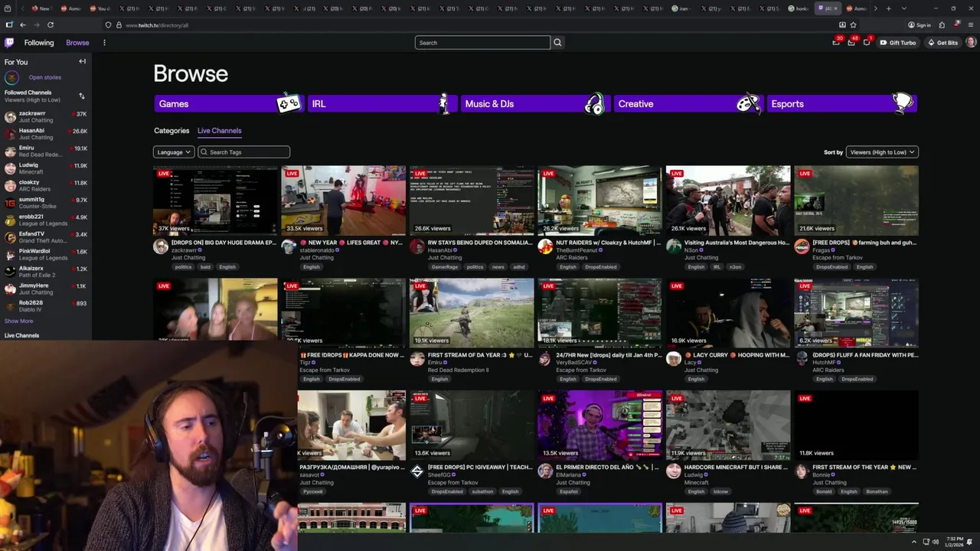Screen dimensions: 980x551
Task: Click Sign in in browser toolbar
Action: pos(920,24)
